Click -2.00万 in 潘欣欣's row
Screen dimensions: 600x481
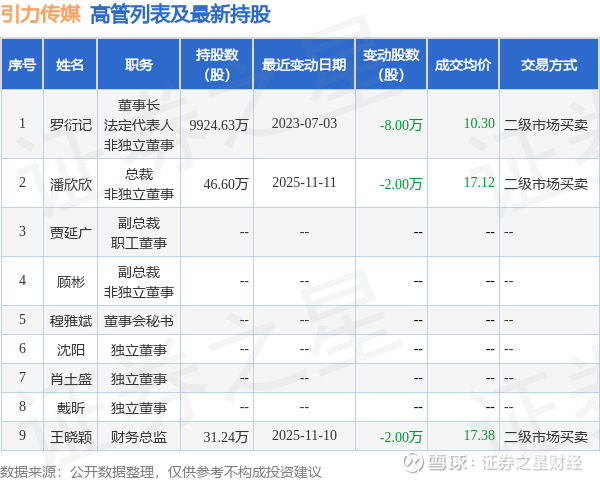401,184
